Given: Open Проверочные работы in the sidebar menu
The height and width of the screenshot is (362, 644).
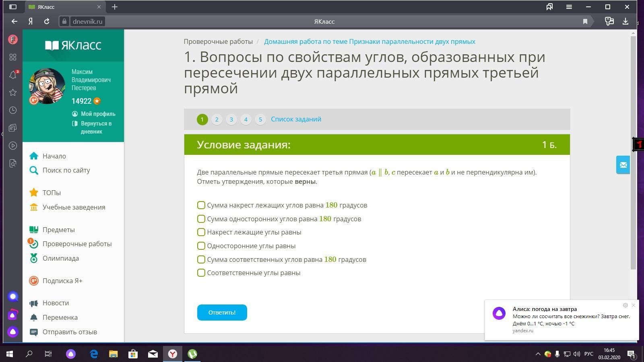Looking at the screenshot, I should [77, 244].
